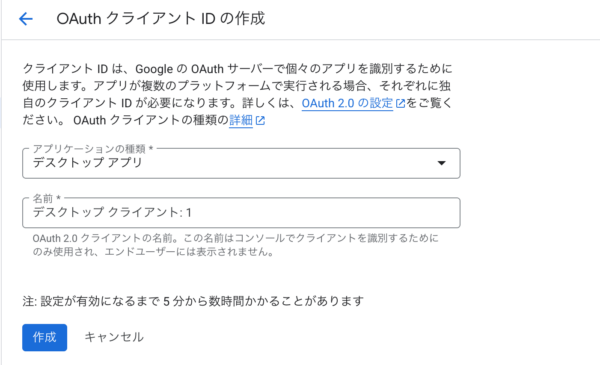Select the デスクトップ アプリ value text

click(87, 163)
